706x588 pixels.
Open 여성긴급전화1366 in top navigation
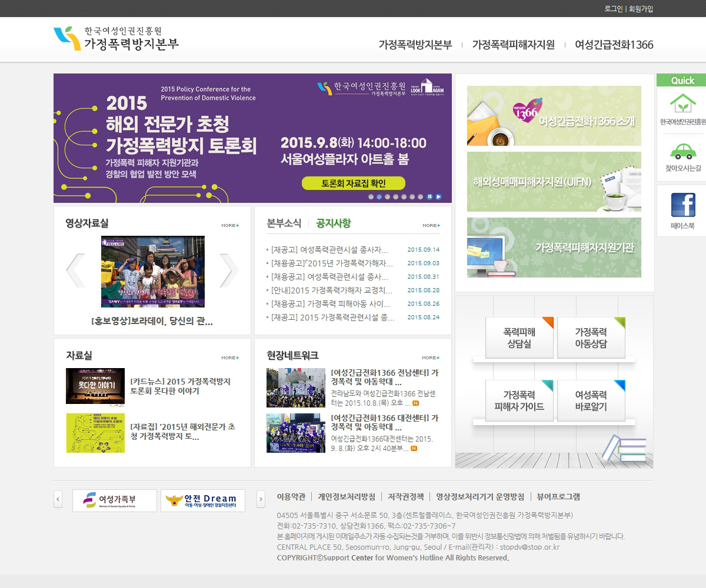click(x=614, y=45)
